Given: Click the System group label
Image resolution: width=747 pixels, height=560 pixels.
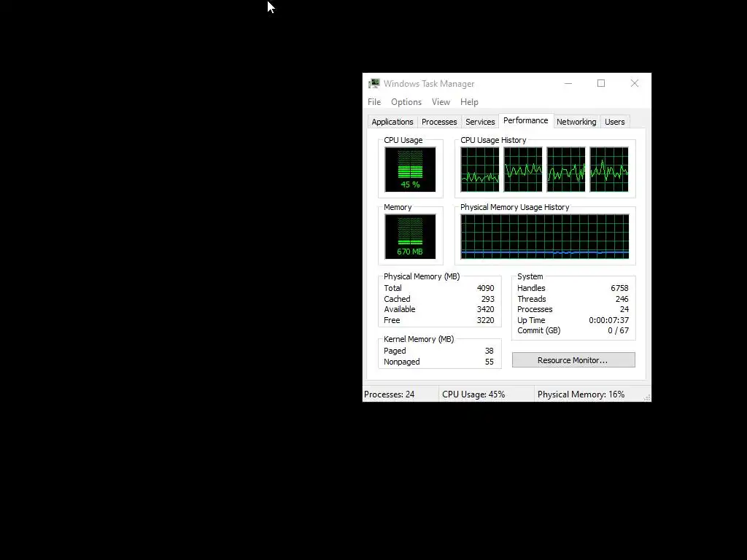Looking at the screenshot, I should (x=530, y=276).
